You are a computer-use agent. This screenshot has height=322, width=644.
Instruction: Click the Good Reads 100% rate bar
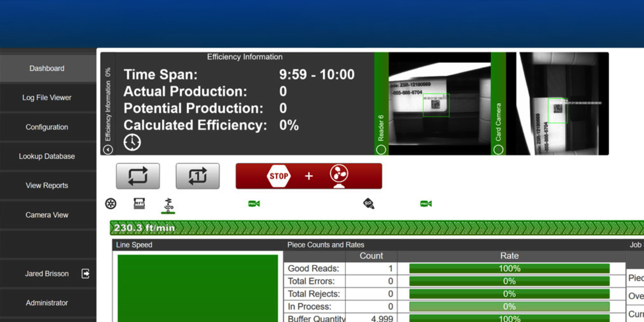tap(509, 268)
